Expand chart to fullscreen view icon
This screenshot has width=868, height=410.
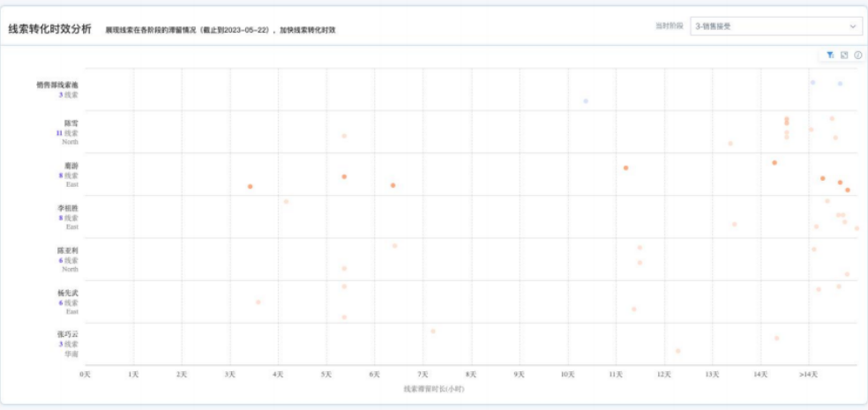coord(844,55)
